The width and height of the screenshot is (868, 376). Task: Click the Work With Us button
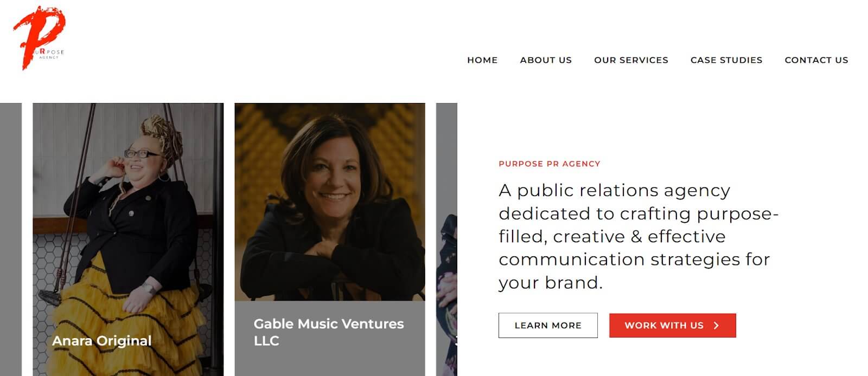click(x=673, y=325)
